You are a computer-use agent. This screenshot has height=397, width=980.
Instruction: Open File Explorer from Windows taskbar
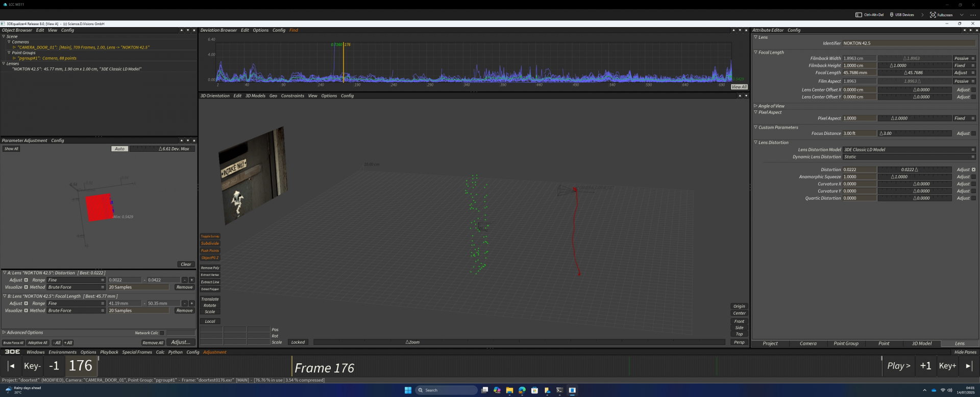point(509,390)
